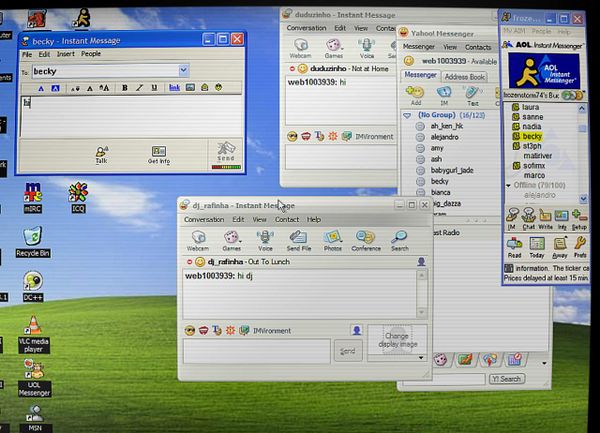
Task: Insert picture icon in becky toolbar
Action: [190, 88]
